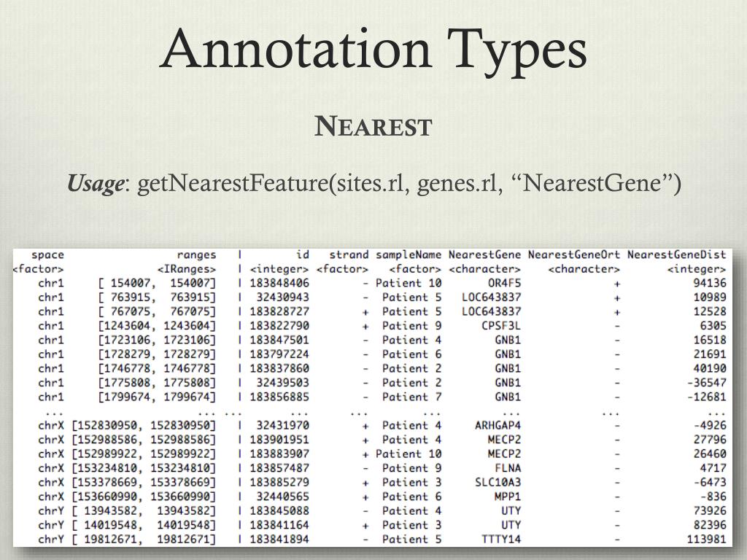Click gene name 'OR4F5'
Viewport: 747px width, 560px height.
coord(504,284)
